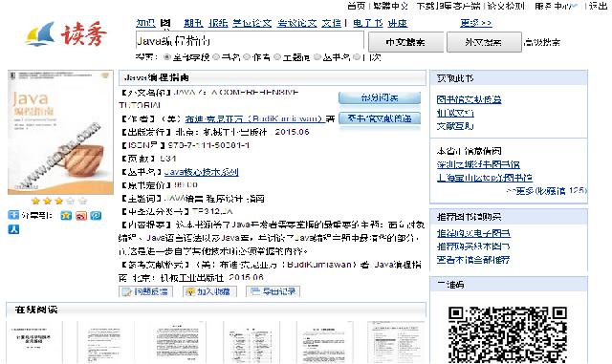612x364 pixels.
Task: Click the 中文搜索 button
Action: pyautogui.click(x=405, y=42)
